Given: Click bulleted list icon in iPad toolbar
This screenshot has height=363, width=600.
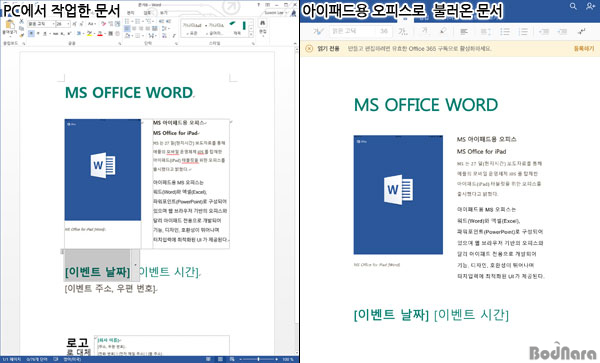Looking at the screenshot, I should point(505,32).
